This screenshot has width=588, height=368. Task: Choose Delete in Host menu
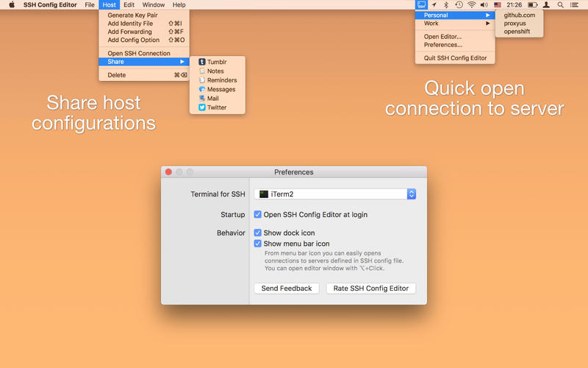click(x=144, y=75)
